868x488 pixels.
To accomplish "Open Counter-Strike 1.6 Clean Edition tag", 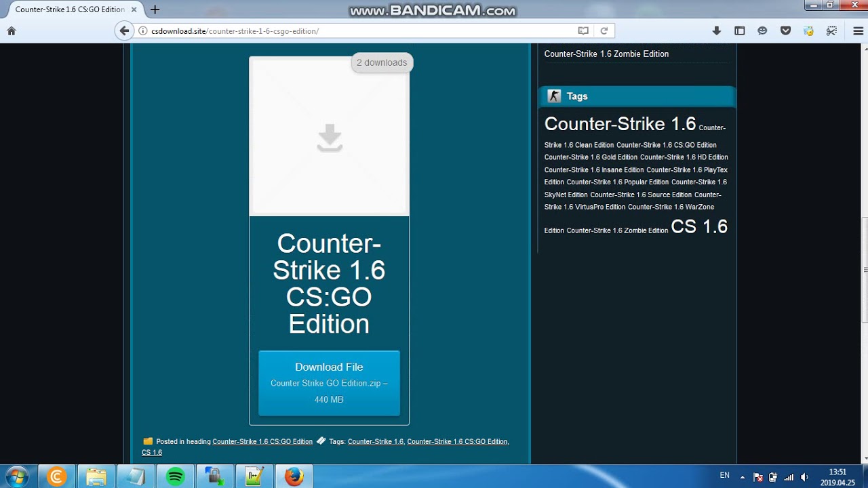I will click(x=635, y=136).
